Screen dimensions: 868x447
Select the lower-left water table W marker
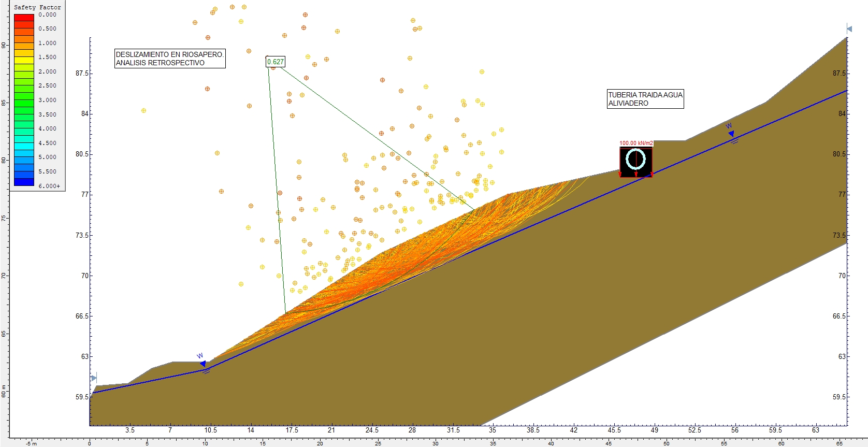(202, 363)
